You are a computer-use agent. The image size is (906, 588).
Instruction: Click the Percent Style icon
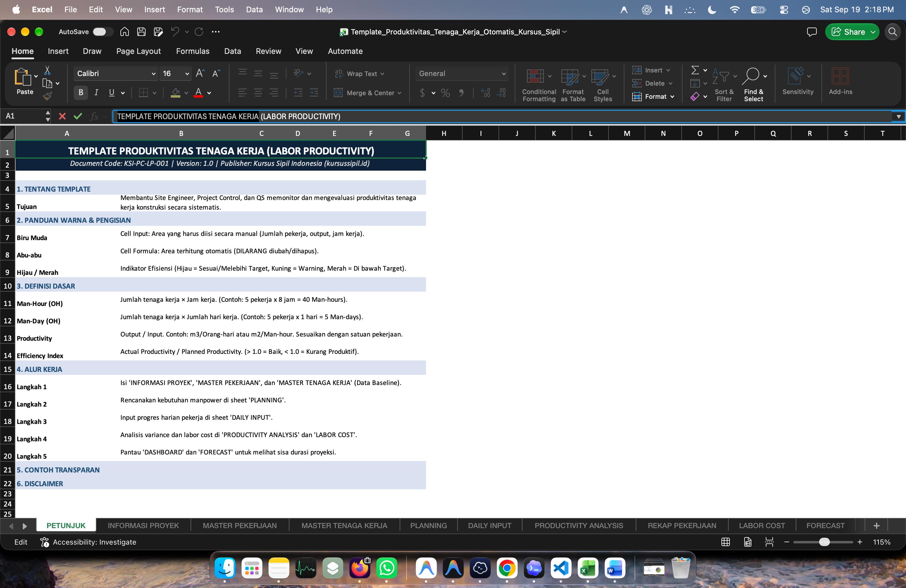point(446,93)
